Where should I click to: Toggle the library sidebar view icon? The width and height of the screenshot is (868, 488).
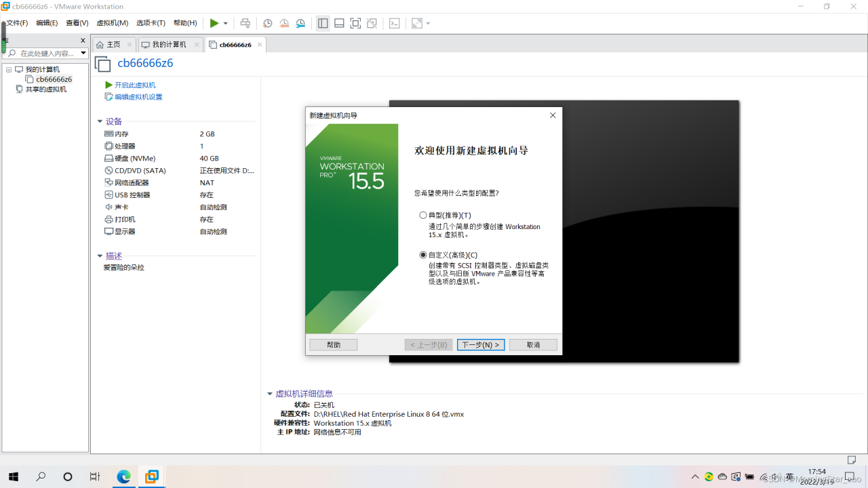(x=323, y=23)
